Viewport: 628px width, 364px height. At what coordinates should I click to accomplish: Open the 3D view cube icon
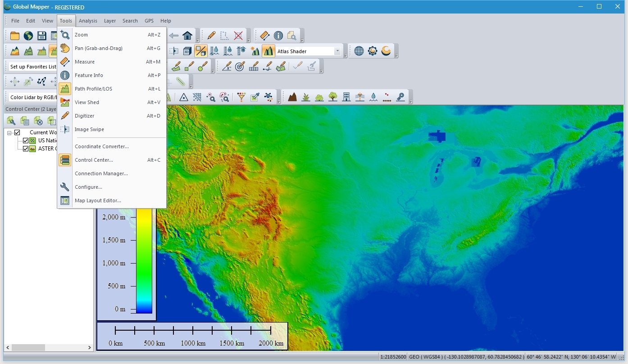point(187,51)
